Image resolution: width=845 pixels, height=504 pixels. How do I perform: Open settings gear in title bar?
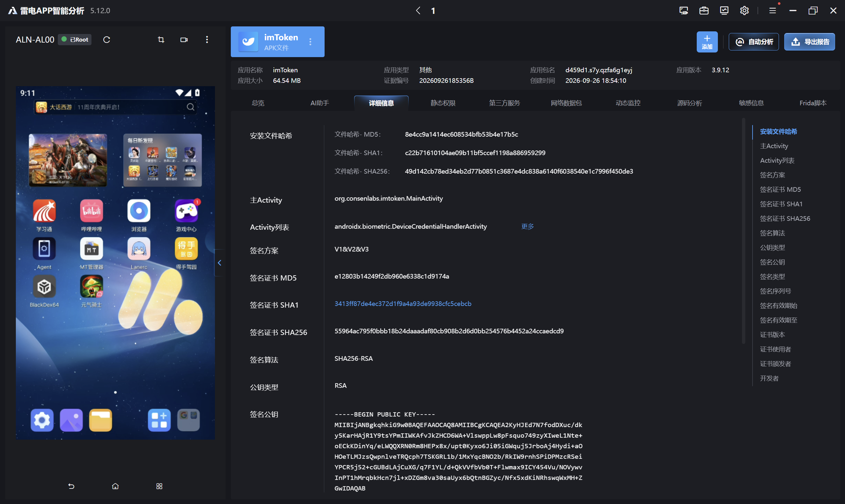tap(744, 11)
